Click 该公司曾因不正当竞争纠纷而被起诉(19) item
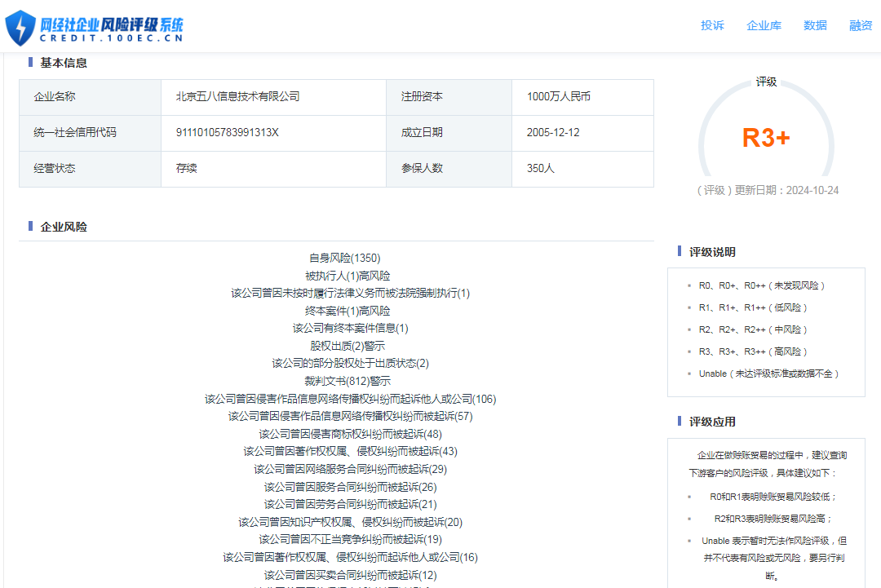The image size is (881, 588). tap(350, 539)
